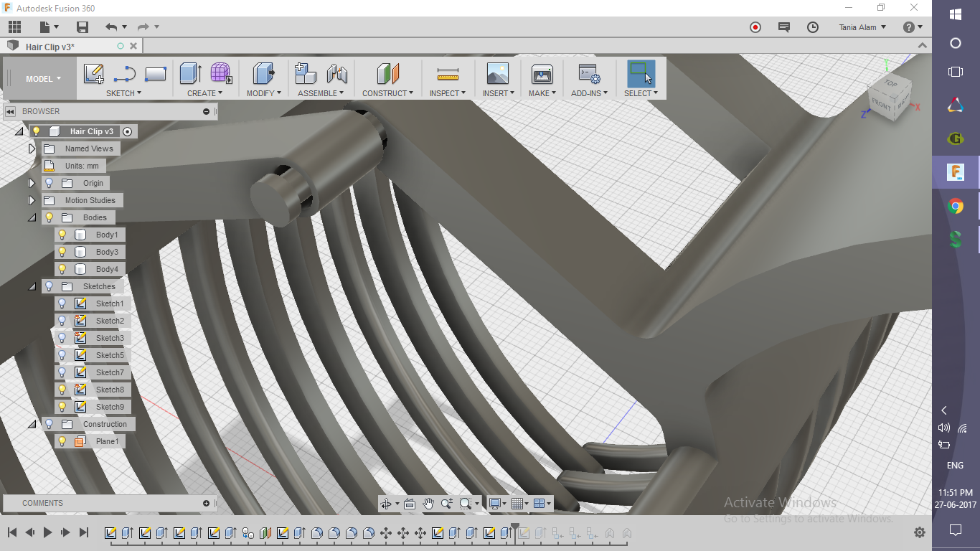Expand the Comments panel with plus
The width and height of the screenshot is (980, 551).
(207, 503)
